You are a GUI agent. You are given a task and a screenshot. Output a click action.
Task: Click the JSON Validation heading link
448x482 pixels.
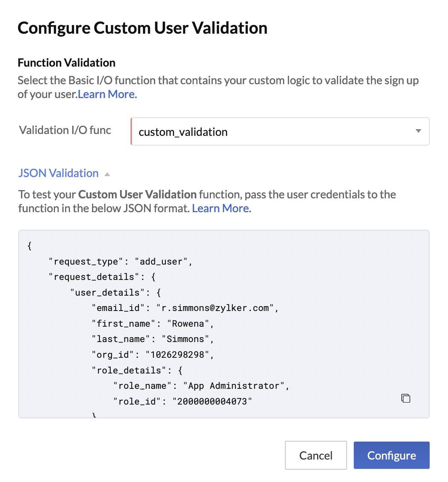coord(58,173)
